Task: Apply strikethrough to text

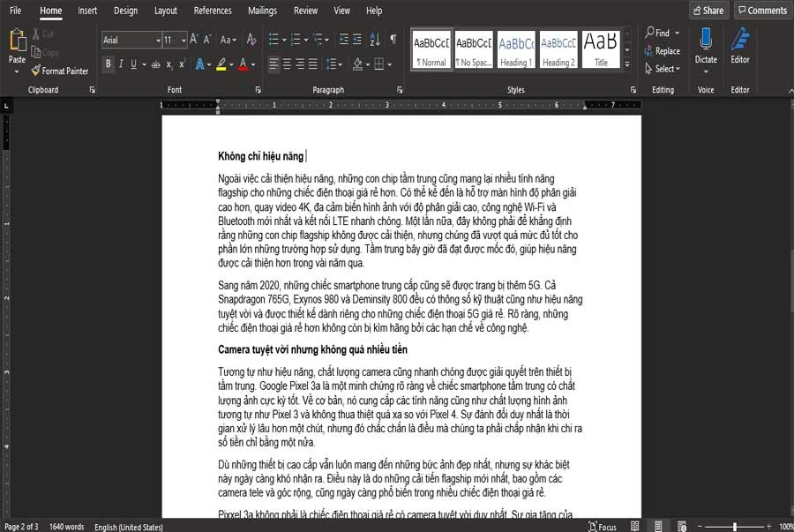Action: (x=156, y=64)
